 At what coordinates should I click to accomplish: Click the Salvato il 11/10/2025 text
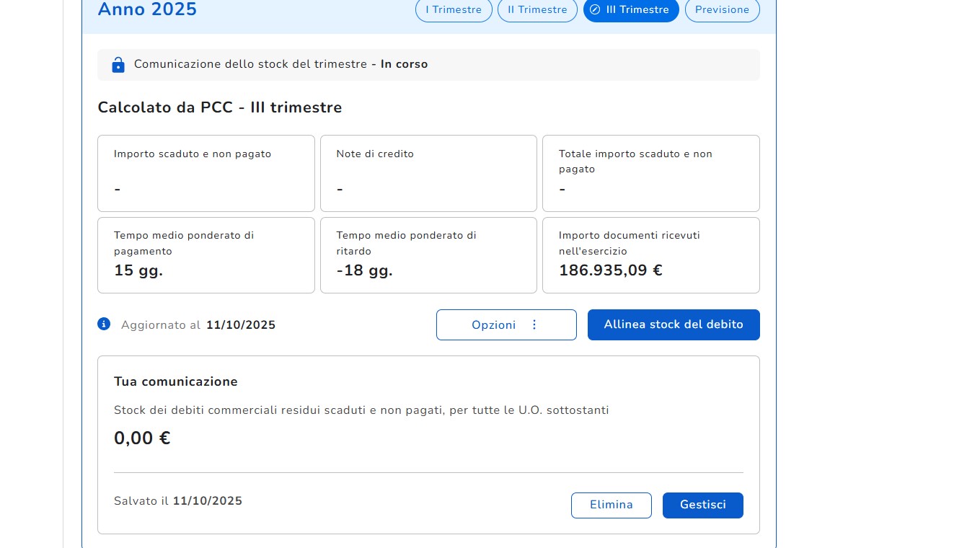178,501
